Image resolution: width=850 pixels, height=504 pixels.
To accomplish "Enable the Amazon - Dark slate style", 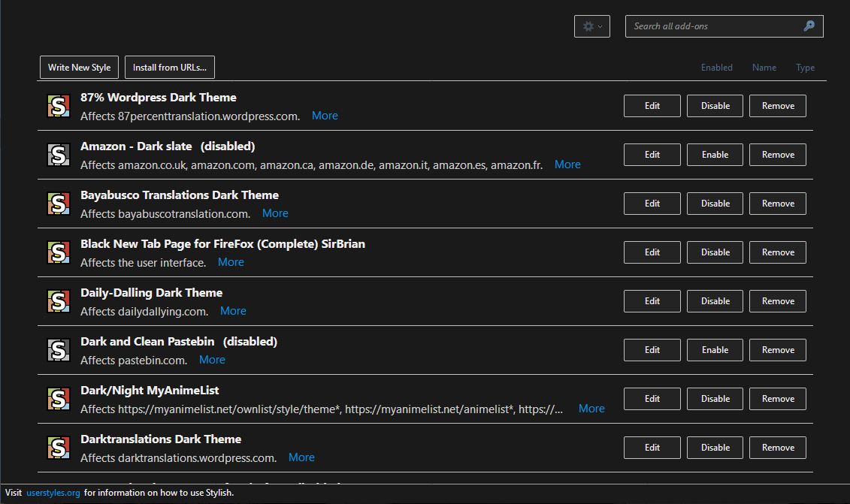I will pos(715,155).
